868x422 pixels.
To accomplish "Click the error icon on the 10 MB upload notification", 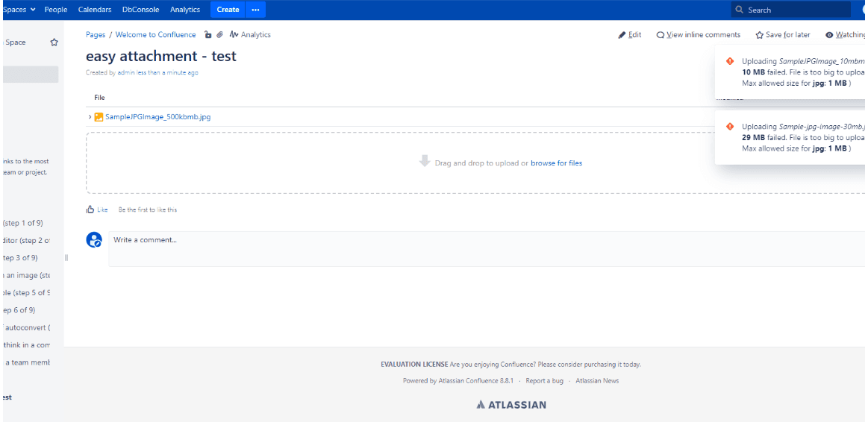I will coord(730,62).
